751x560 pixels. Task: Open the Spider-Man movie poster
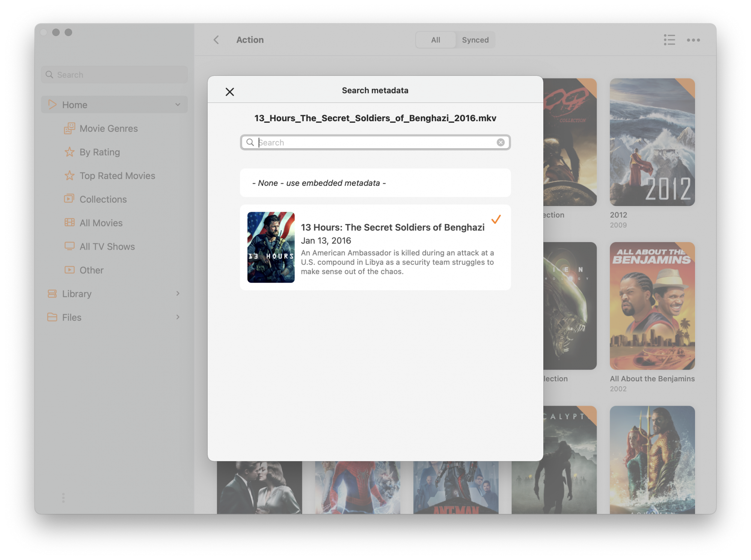pyautogui.click(x=357, y=488)
